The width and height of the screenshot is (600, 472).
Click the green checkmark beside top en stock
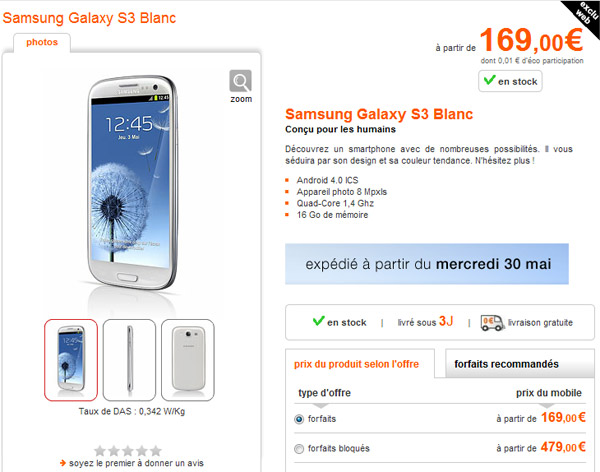[x=489, y=80]
